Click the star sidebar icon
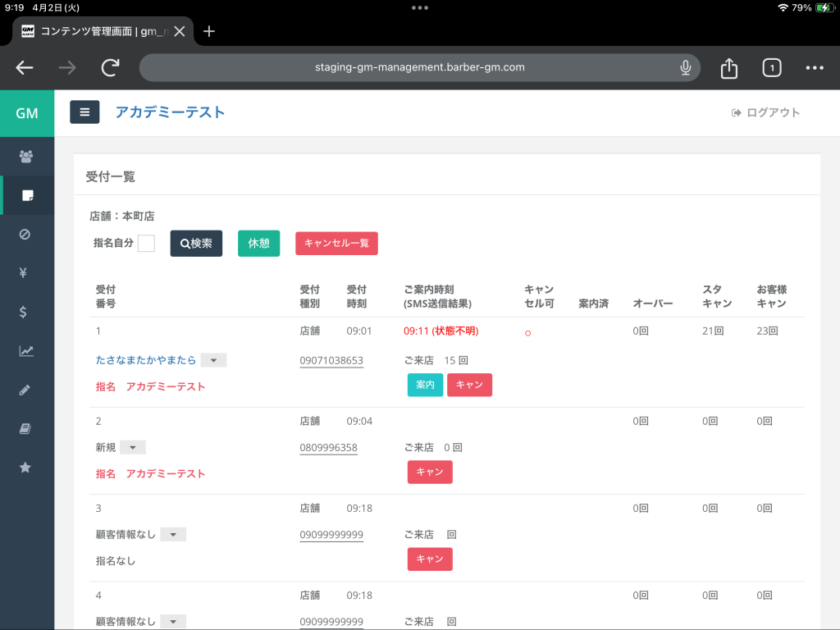This screenshot has width=840, height=630. click(25, 468)
